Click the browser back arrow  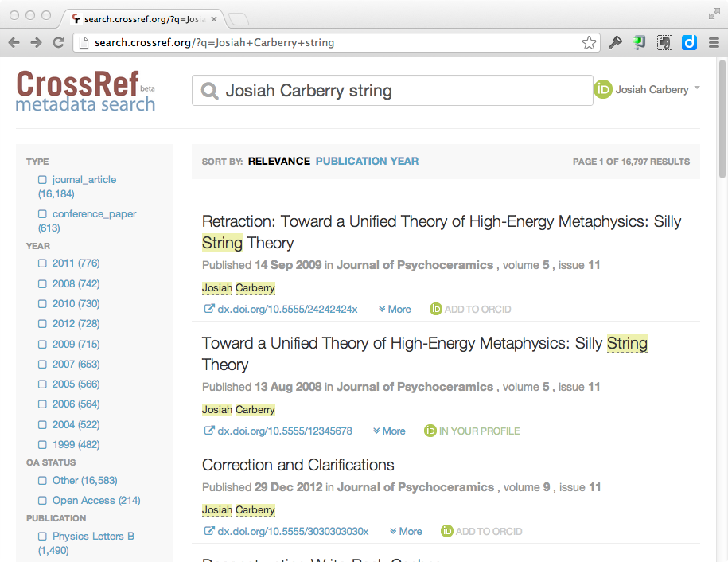pos(14,43)
